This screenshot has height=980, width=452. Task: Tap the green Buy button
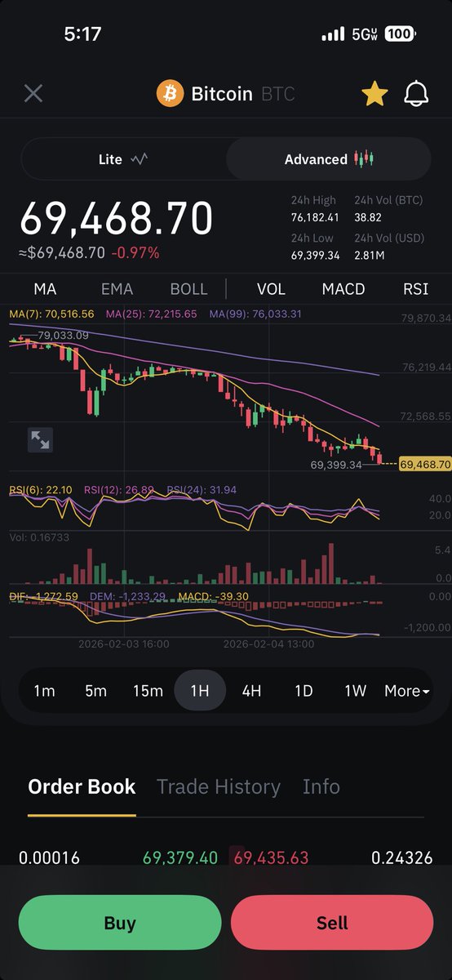tap(120, 923)
